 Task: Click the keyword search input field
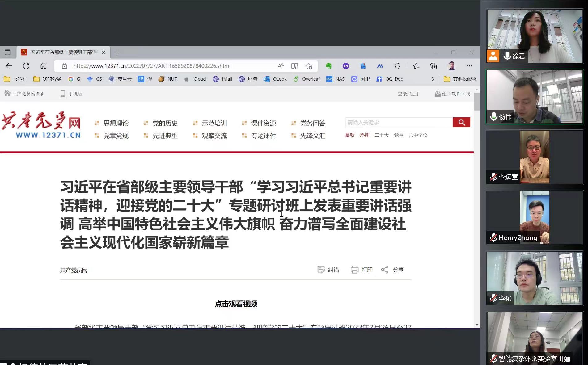click(399, 123)
